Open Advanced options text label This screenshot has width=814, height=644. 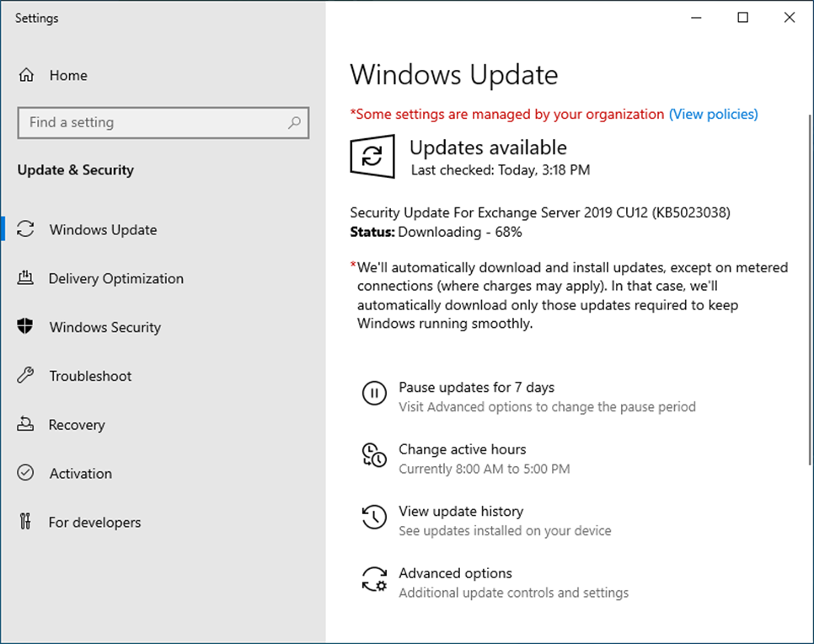[455, 573]
